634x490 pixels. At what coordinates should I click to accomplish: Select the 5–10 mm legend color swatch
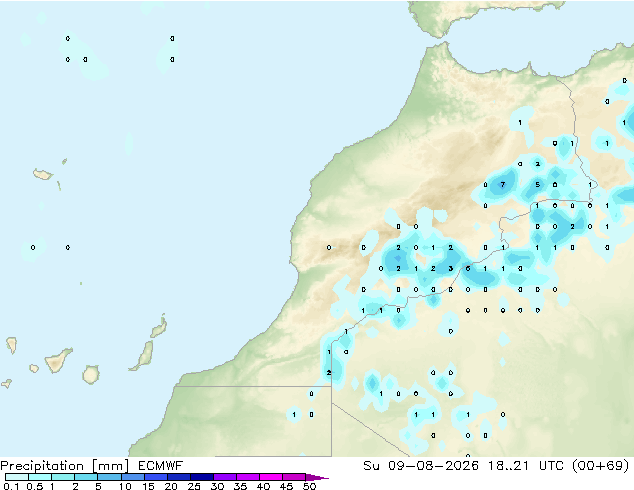point(109,477)
